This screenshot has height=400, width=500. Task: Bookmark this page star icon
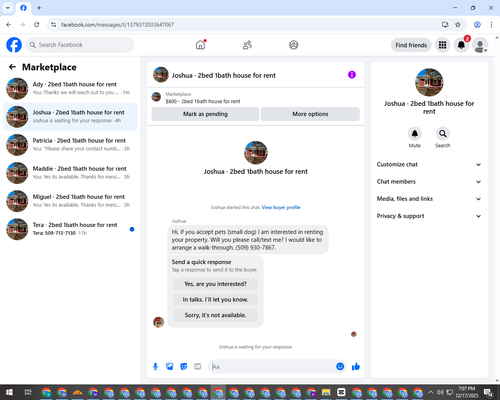click(458, 24)
